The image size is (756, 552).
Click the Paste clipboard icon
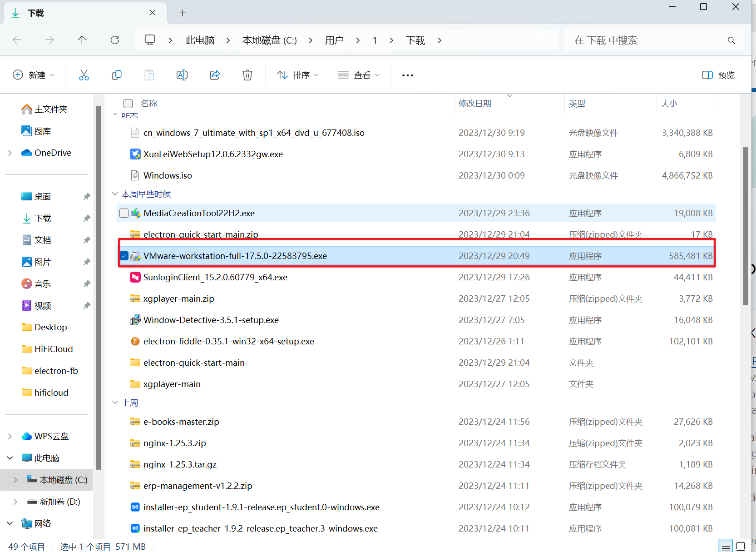[149, 75]
